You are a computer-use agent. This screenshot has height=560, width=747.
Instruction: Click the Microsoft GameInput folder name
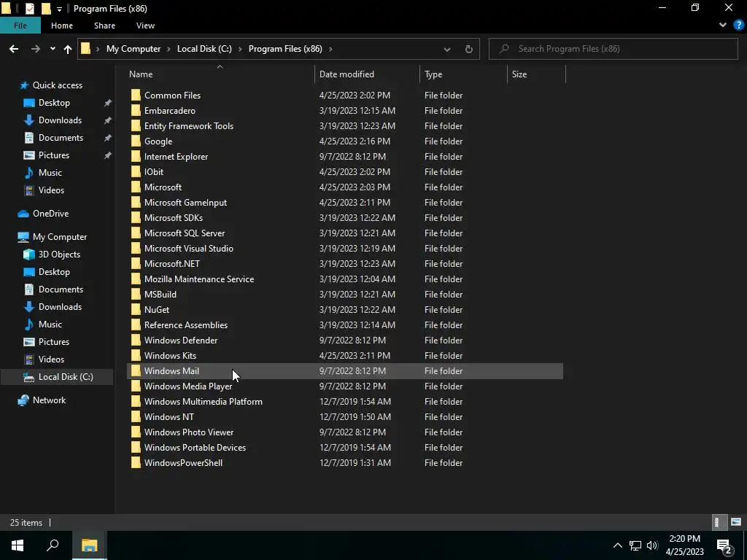point(185,203)
